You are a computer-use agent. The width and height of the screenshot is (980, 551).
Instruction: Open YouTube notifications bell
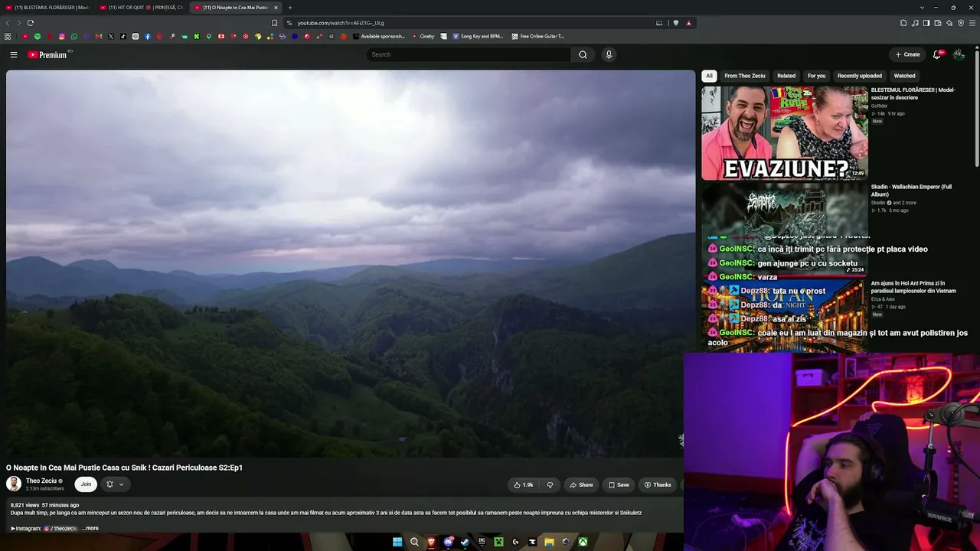tap(937, 54)
